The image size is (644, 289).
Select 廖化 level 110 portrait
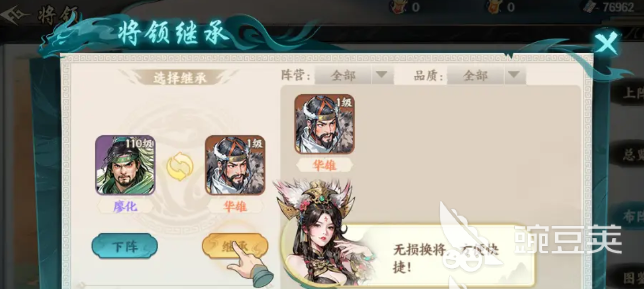[126, 165]
